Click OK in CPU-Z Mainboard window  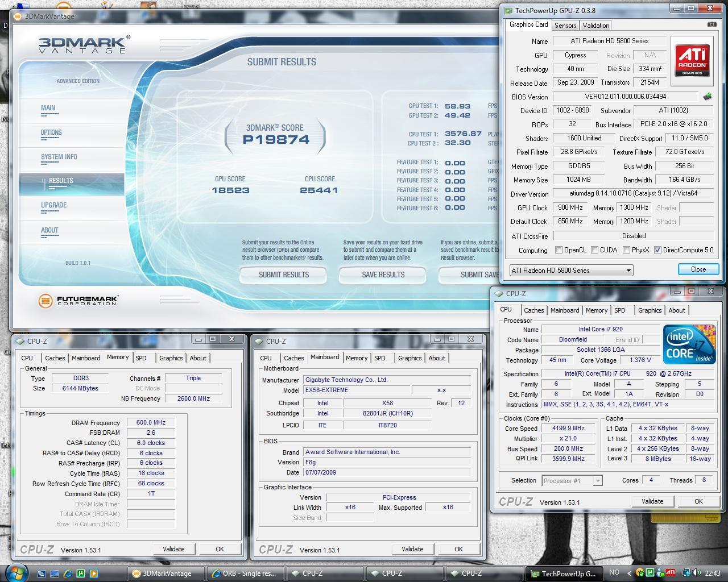(x=458, y=549)
